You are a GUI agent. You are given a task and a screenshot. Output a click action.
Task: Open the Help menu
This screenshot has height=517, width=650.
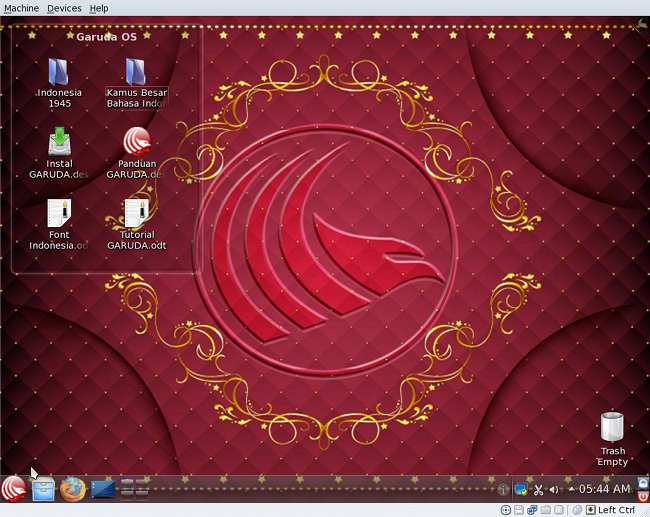(x=99, y=8)
